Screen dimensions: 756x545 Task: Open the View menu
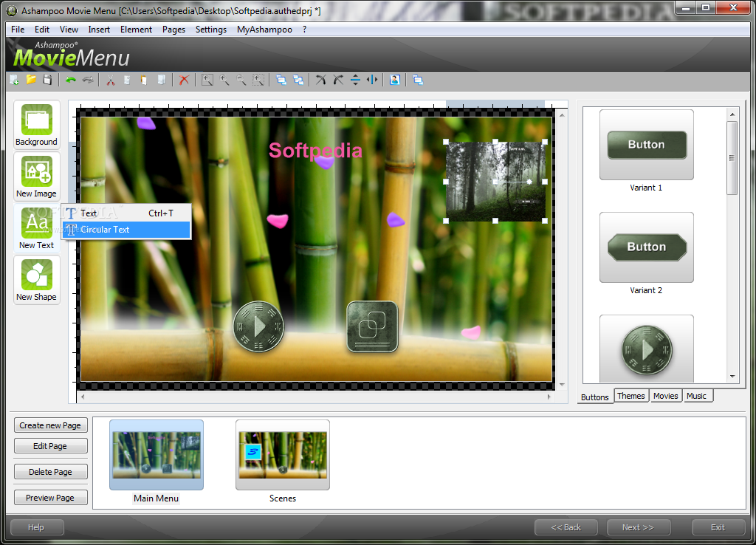click(69, 30)
